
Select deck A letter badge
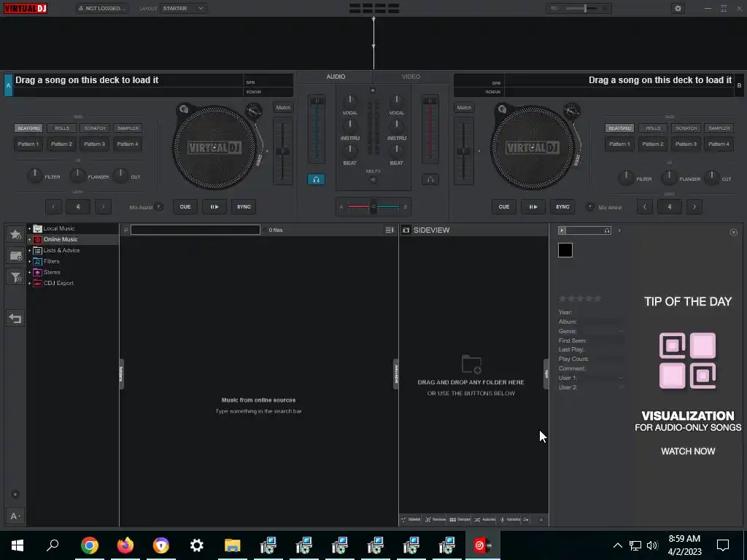click(8, 85)
